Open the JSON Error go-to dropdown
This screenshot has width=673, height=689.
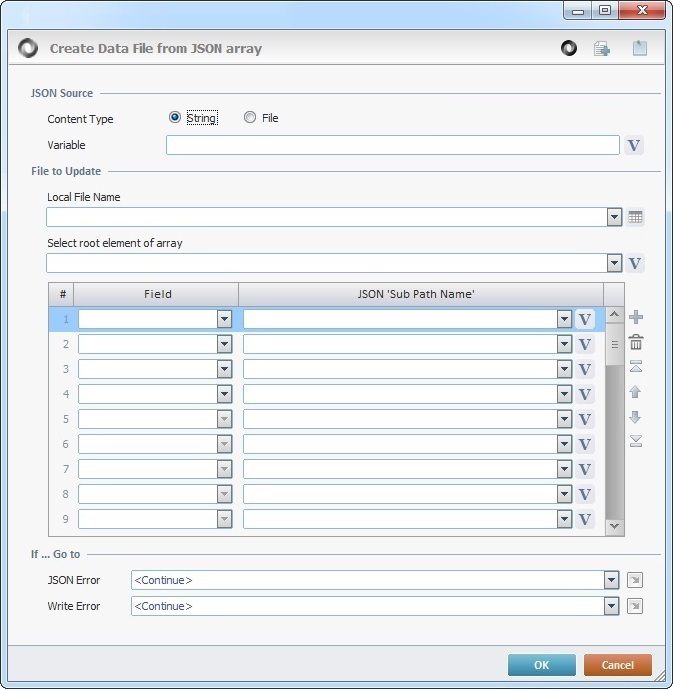[x=611, y=580]
